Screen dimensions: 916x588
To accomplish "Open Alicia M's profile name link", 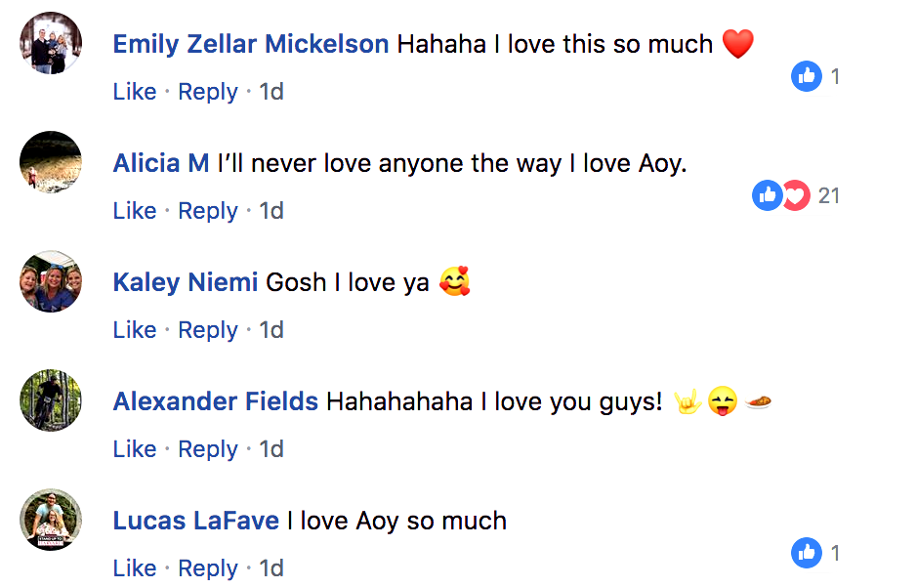I will pyautogui.click(x=161, y=163).
